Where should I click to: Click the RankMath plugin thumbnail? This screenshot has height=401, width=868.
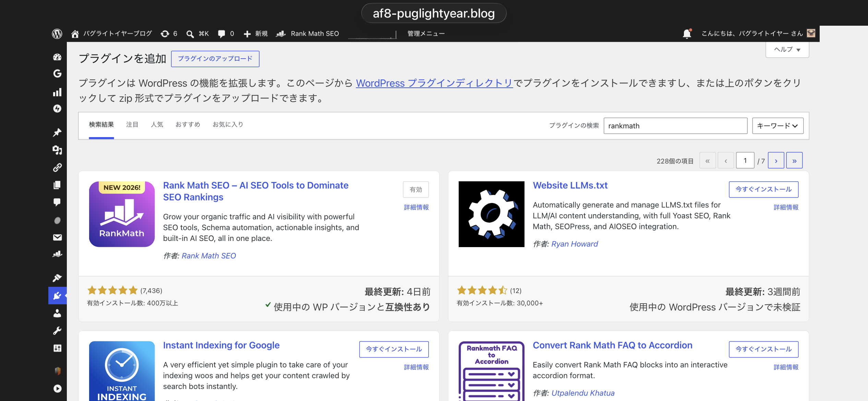122,214
